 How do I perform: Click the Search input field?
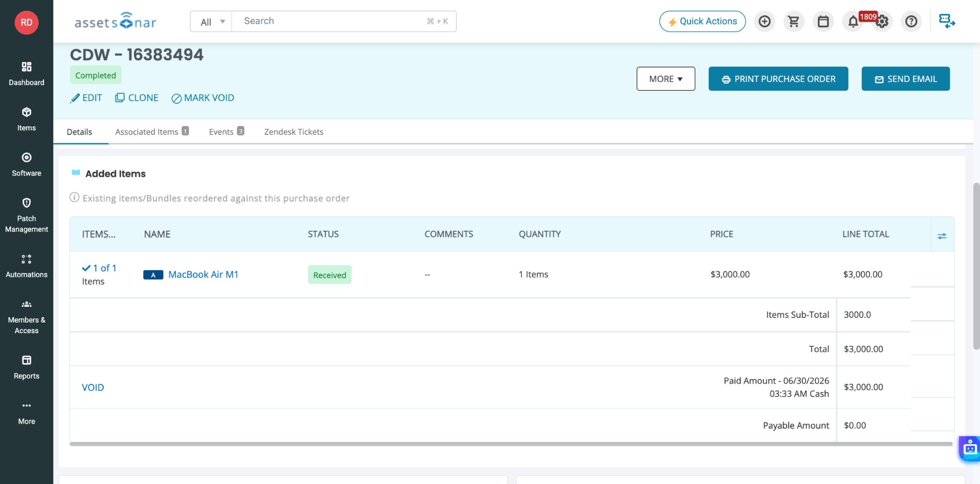click(x=344, y=22)
